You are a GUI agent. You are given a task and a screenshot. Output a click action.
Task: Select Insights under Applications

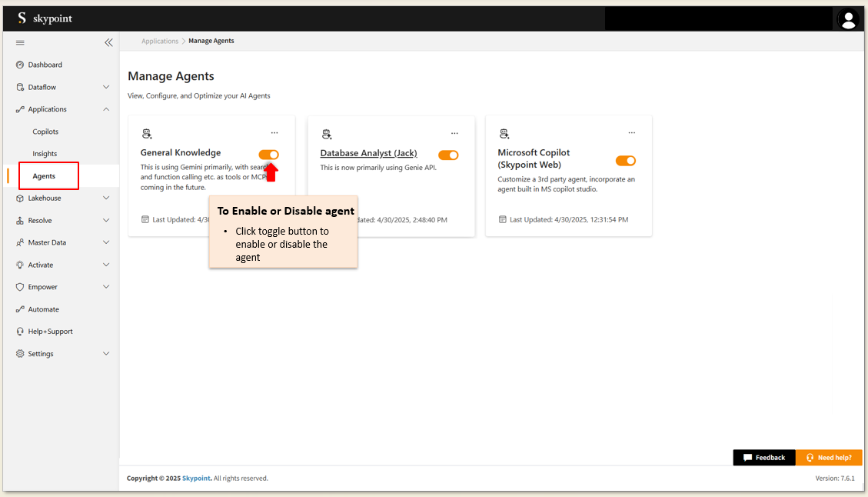(x=45, y=154)
